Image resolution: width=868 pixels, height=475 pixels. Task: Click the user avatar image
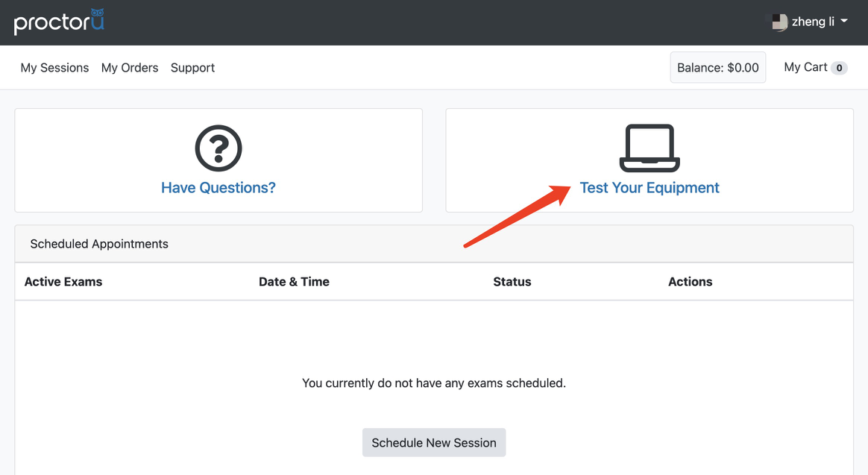(779, 22)
